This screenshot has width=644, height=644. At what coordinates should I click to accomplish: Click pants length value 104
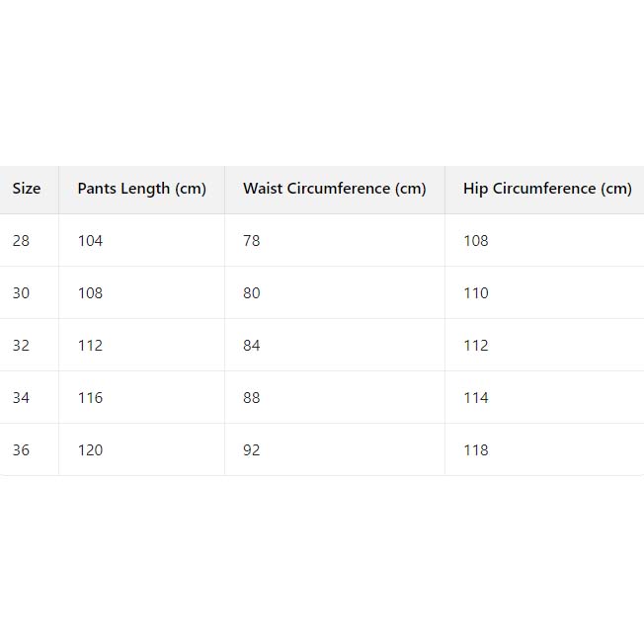pos(90,241)
